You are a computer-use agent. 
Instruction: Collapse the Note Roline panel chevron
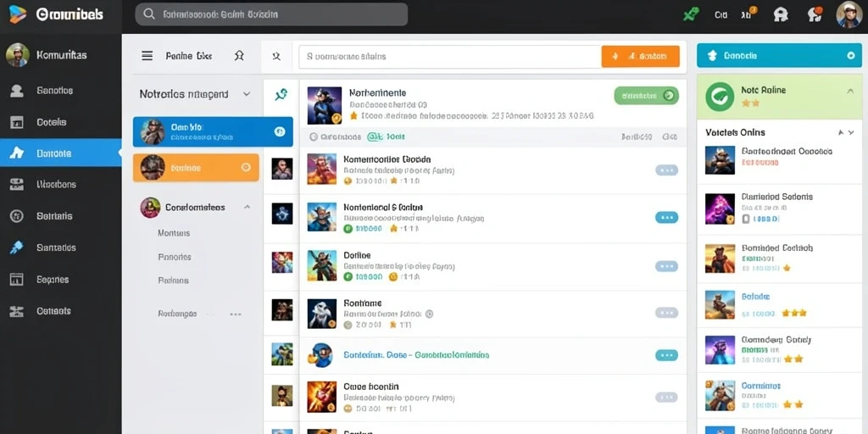click(850, 92)
